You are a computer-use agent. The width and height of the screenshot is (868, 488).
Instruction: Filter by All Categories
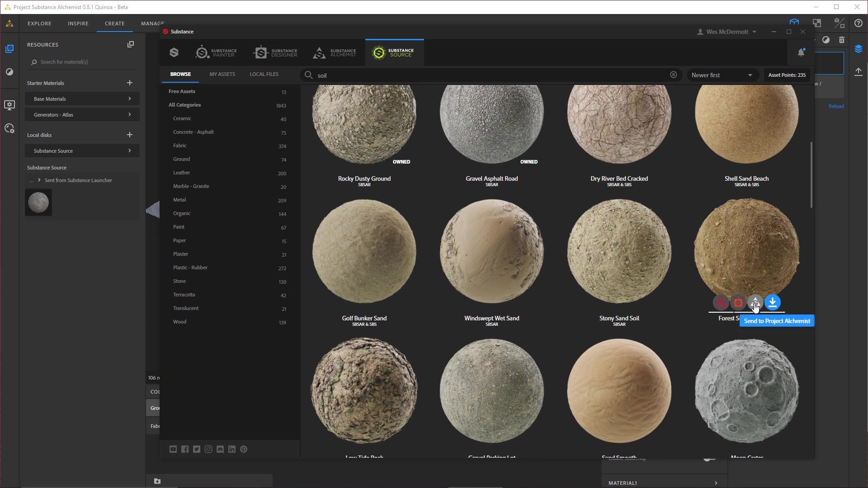tap(184, 105)
